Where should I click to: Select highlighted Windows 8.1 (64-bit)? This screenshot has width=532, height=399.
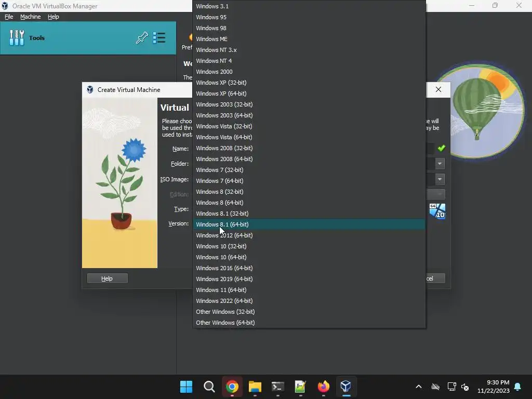pyautogui.click(x=309, y=224)
